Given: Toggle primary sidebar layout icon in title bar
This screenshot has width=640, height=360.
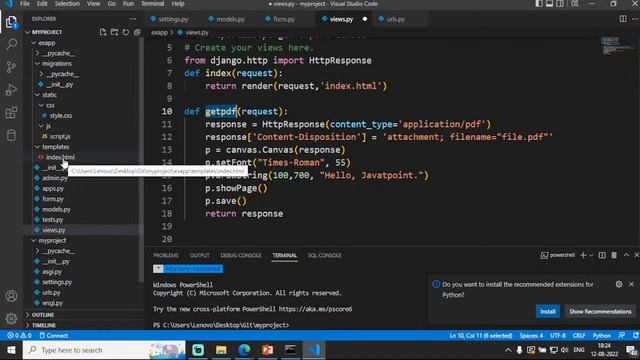Looking at the screenshot, I should pos(539,4).
